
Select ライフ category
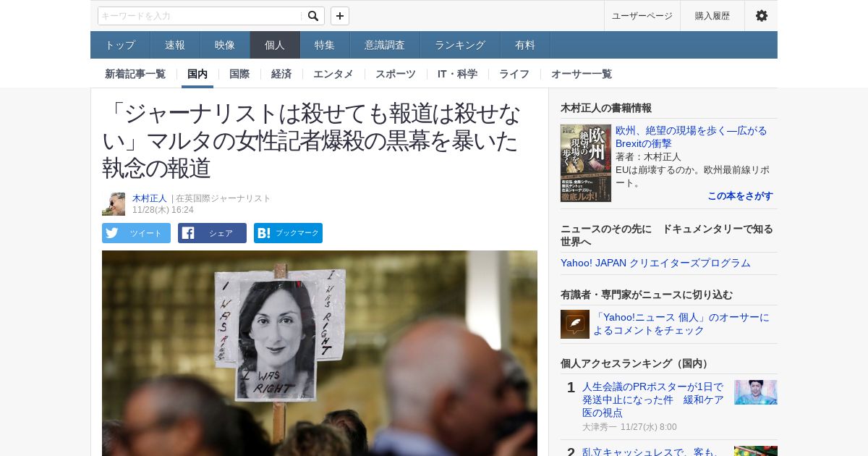click(514, 74)
